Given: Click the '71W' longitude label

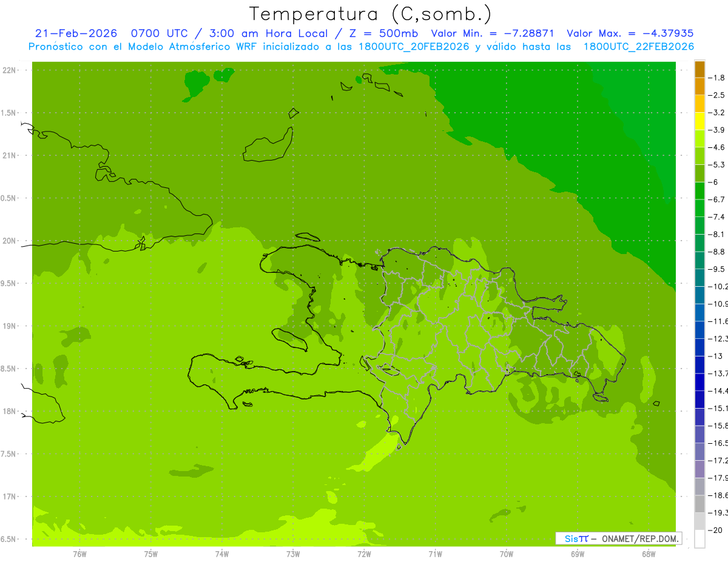Looking at the screenshot, I should coord(435,554).
